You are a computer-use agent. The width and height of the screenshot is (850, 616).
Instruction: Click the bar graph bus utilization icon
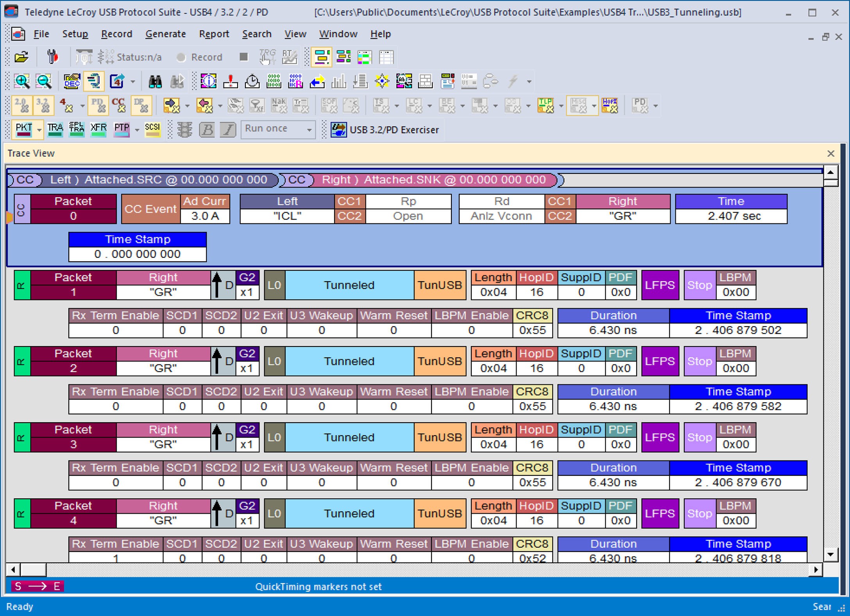point(338,81)
